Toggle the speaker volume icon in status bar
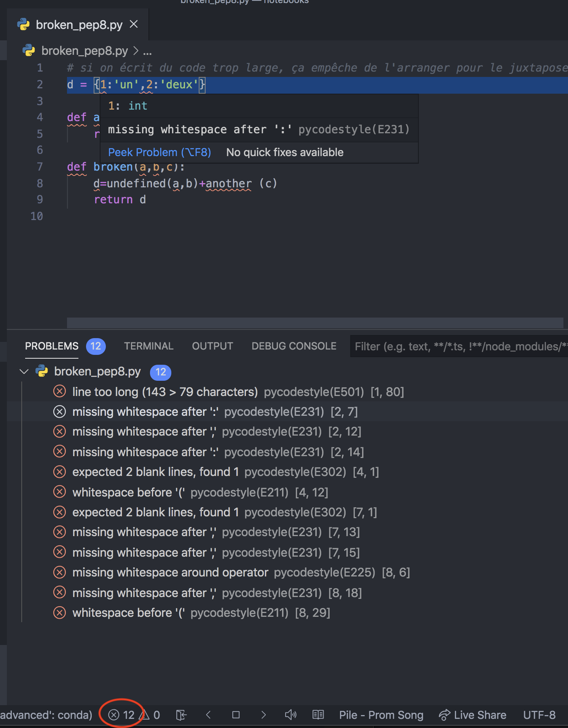 tap(290, 715)
